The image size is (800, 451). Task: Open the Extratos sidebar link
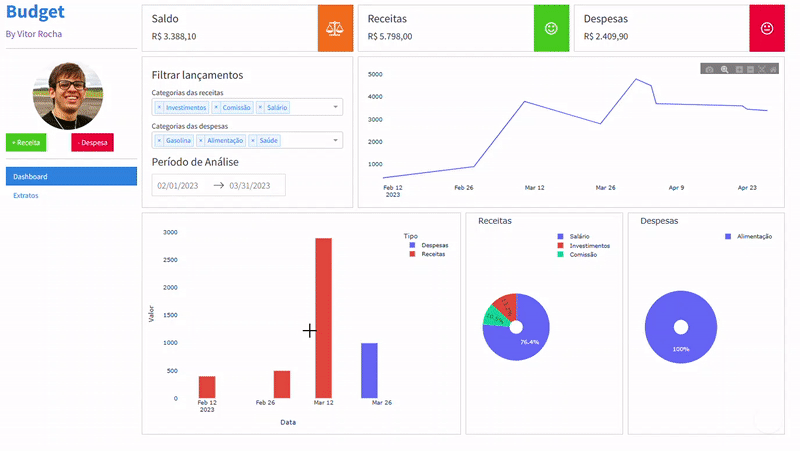tap(26, 195)
